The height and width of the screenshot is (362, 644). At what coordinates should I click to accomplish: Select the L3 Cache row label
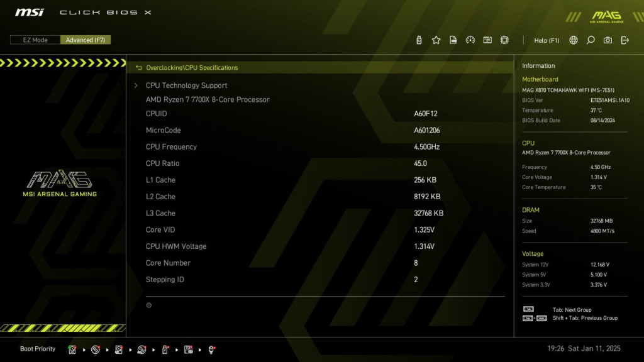[x=160, y=213]
